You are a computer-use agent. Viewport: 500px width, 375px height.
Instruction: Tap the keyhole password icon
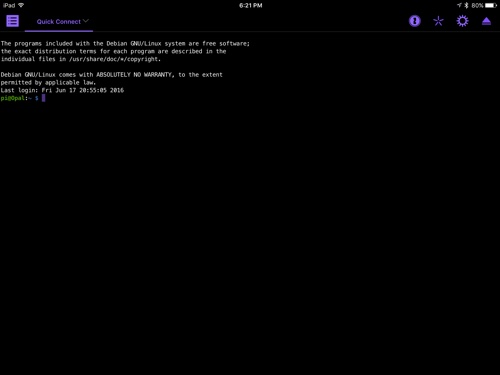pos(415,21)
